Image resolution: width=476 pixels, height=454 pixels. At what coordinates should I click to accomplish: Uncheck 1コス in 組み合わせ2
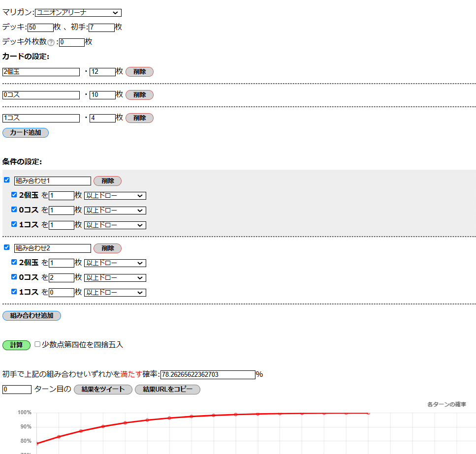14,292
